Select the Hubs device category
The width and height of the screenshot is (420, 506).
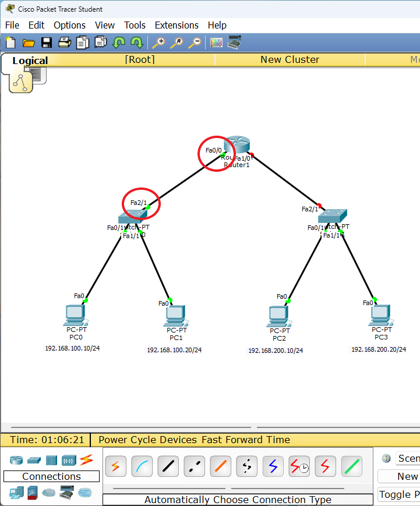(51, 460)
